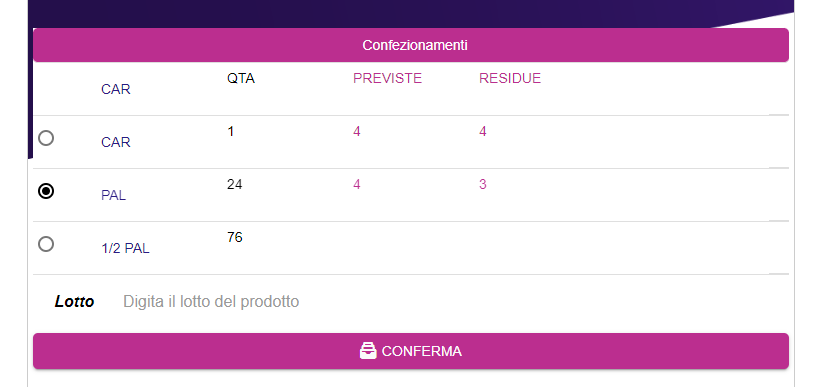Viewport: 813px width, 387px height.
Task: Click the previste value 4 in the CAR row
Action: [x=357, y=131]
